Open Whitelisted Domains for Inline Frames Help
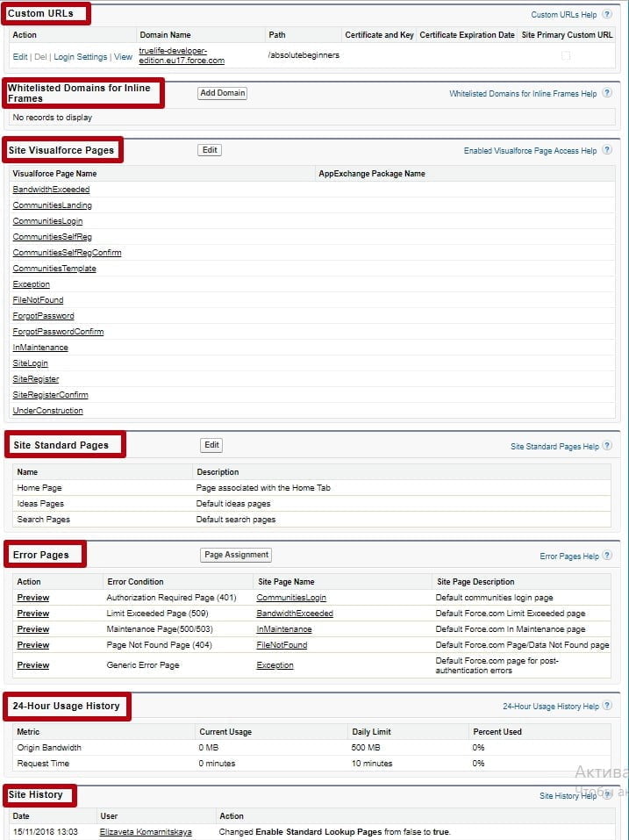 tap(523, 94)
